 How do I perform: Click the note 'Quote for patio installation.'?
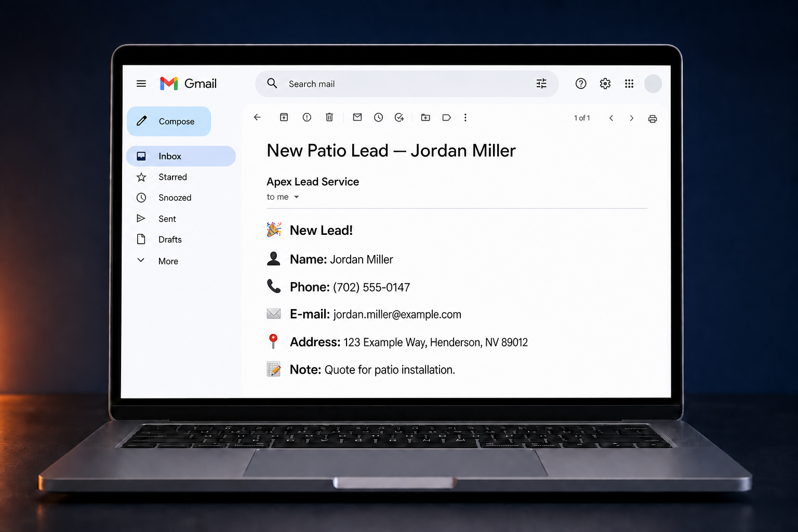390,370
